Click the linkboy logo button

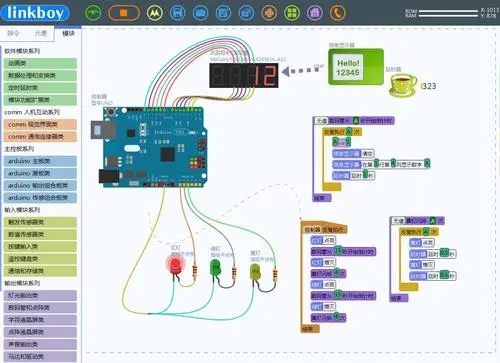[x=35, y=13]
